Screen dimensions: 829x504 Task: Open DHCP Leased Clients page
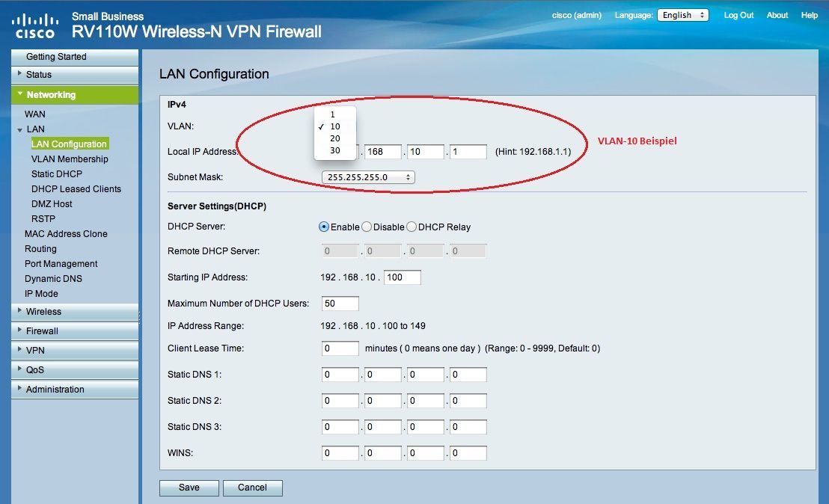click(76, 188)
